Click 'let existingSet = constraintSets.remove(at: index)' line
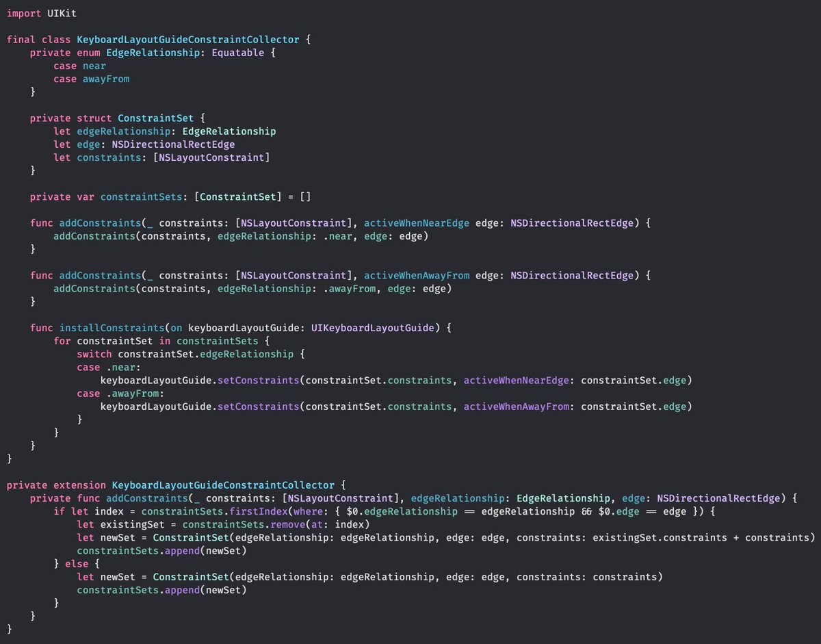This screenshot has width=821, height=644. pos(224,524)
